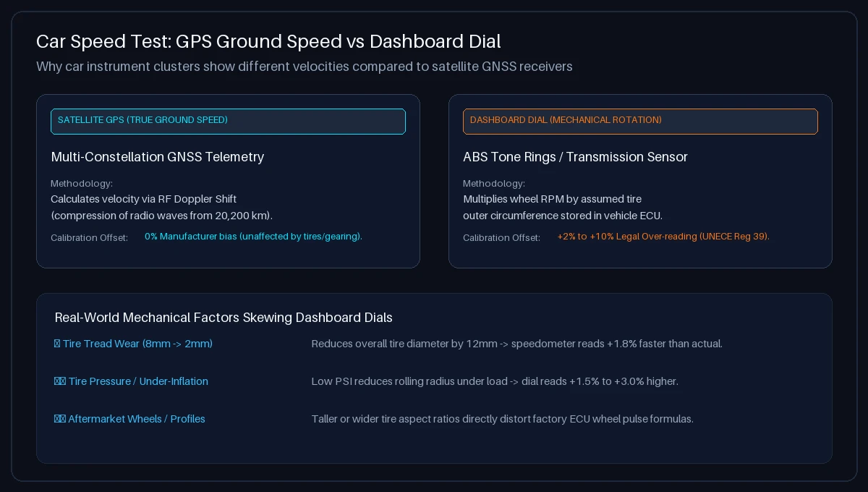
Task: Click the Methodology label in GPS card
Action: tap(82, 184)
